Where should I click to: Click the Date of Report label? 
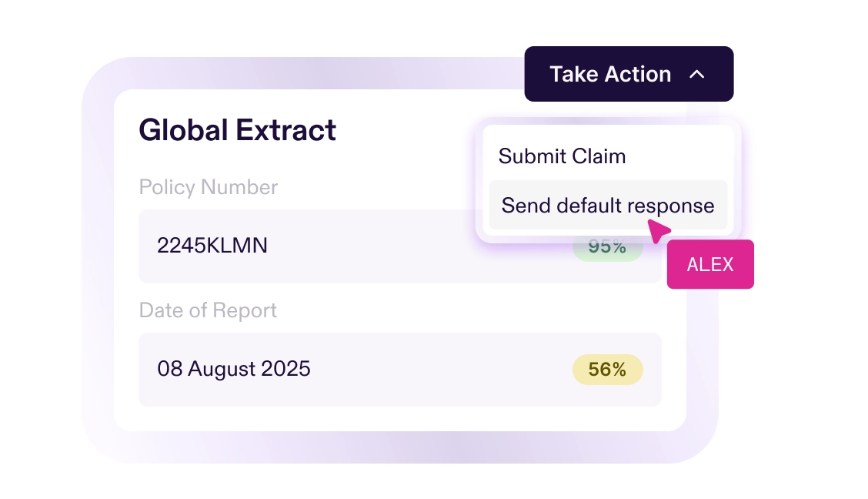(208, 310)
